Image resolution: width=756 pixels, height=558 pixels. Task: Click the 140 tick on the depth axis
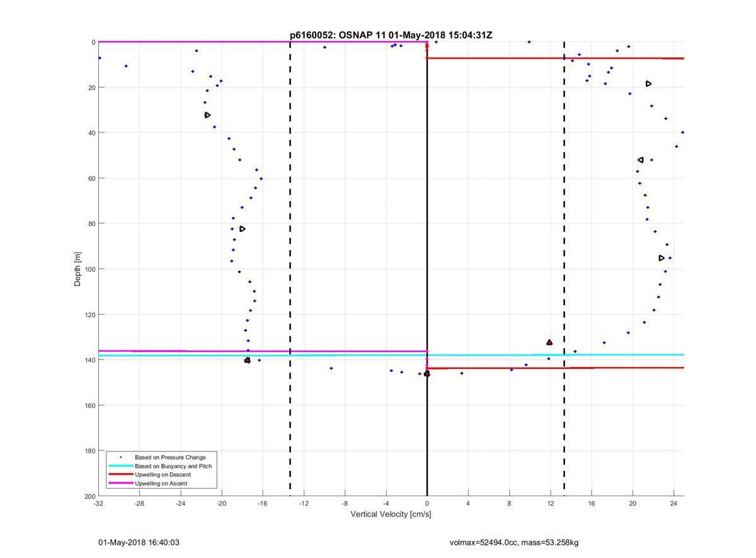point(89,360)
